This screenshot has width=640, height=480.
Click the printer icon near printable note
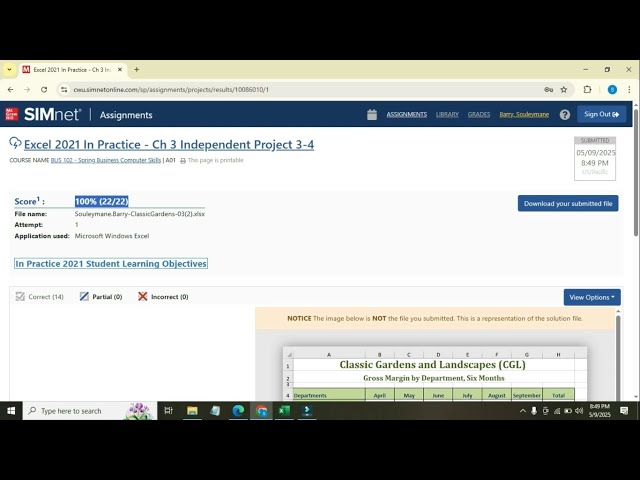183,161
